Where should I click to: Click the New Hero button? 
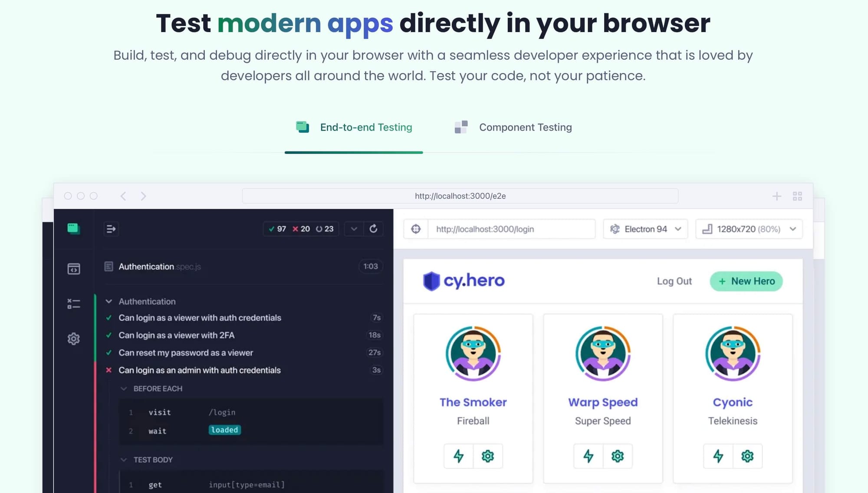coord(746,281)
